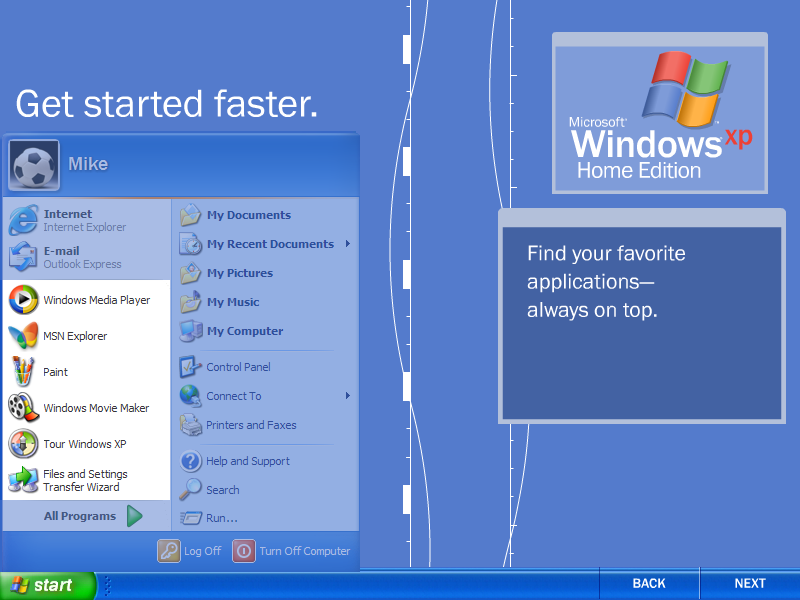
Task: Click the Log Off text
Action: pos(202,551)
